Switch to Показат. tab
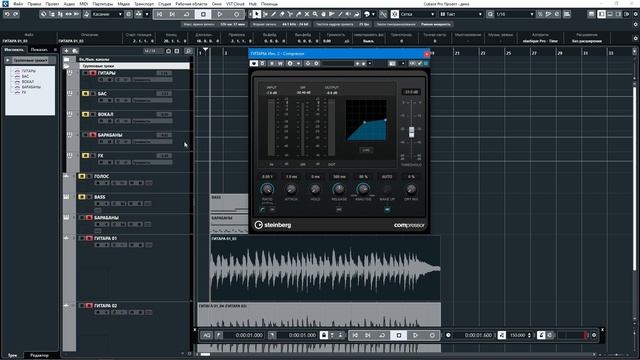Screen dimensions: 640x360 tap(39, 50)
